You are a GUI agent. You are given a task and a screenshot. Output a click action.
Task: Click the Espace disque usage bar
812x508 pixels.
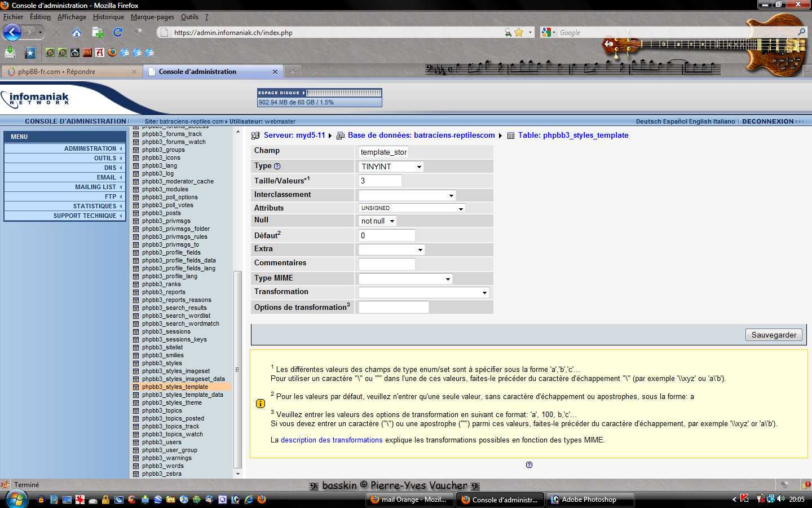343,93
